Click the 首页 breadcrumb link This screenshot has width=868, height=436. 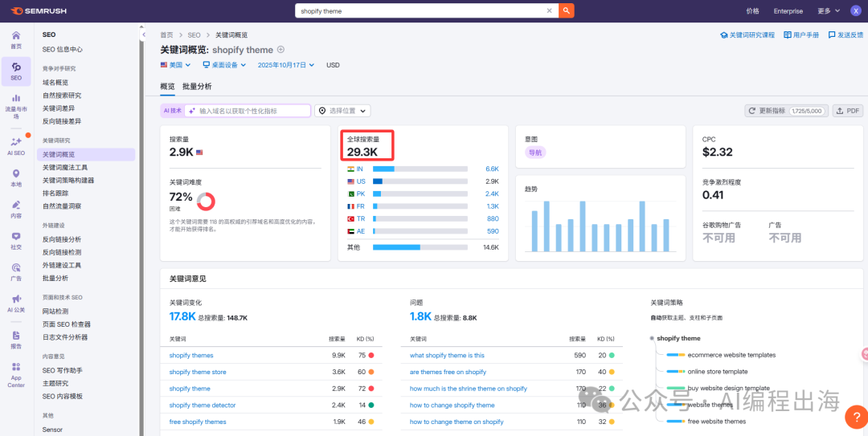[x=166, y=35]
